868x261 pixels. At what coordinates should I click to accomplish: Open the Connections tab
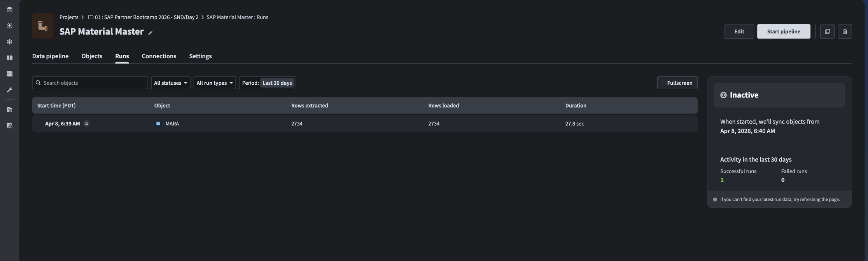tap(159, 56)
